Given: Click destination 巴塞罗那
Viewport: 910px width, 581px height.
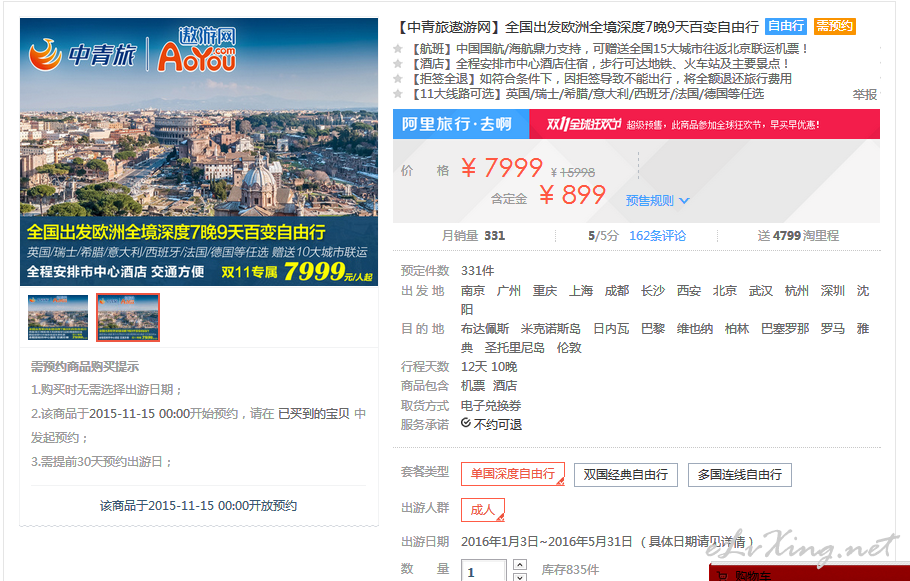Looking at the screenshot, I should coord(785,329).
